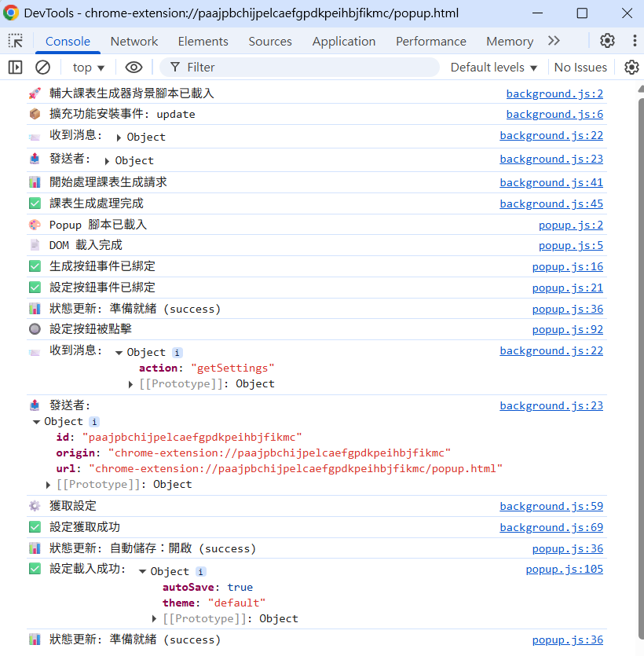Collapse the sender Object with id
Image resolution: width=644 pixels, height=656 pixels.
point(36,422)
